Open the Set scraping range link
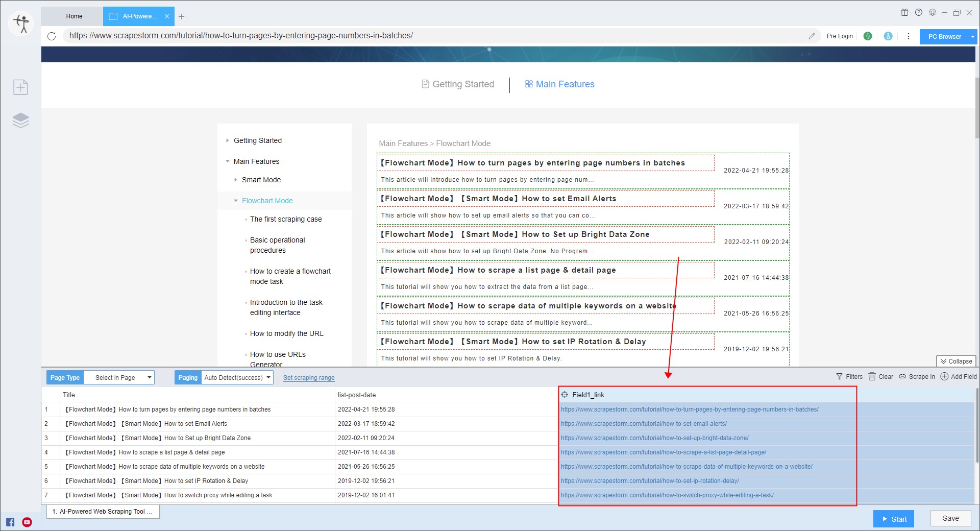This screenshot has width=980, height=531. (x=308, y=377)
